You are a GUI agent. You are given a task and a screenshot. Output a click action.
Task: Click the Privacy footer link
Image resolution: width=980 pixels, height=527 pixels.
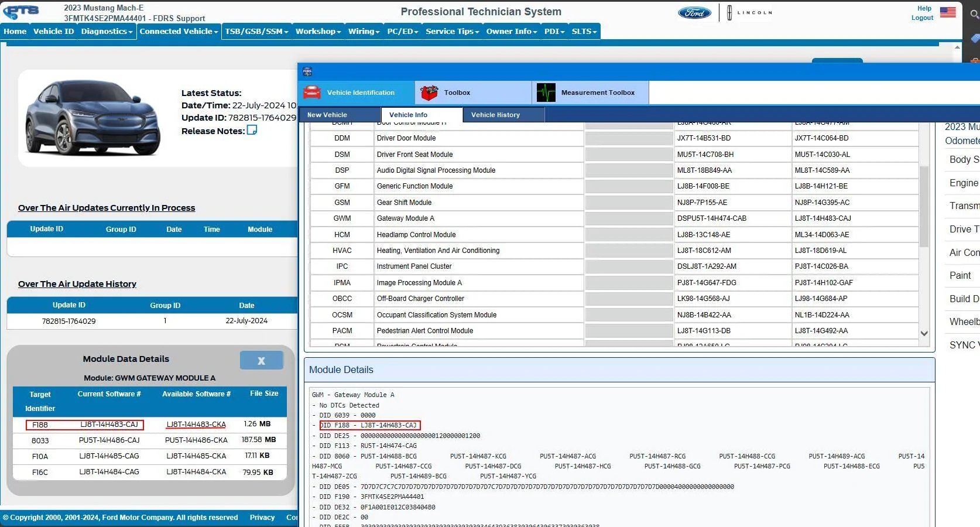pyautogui.click(x=262, y=518)
